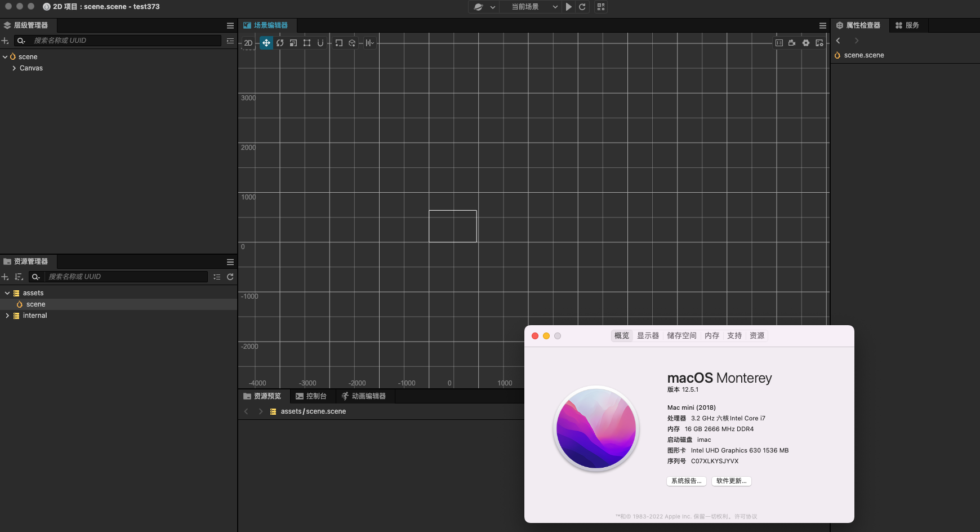Click the macOS Monterey logo image
Screen dimensions: 980x532
pyautogui.click(x=596, y=428)
